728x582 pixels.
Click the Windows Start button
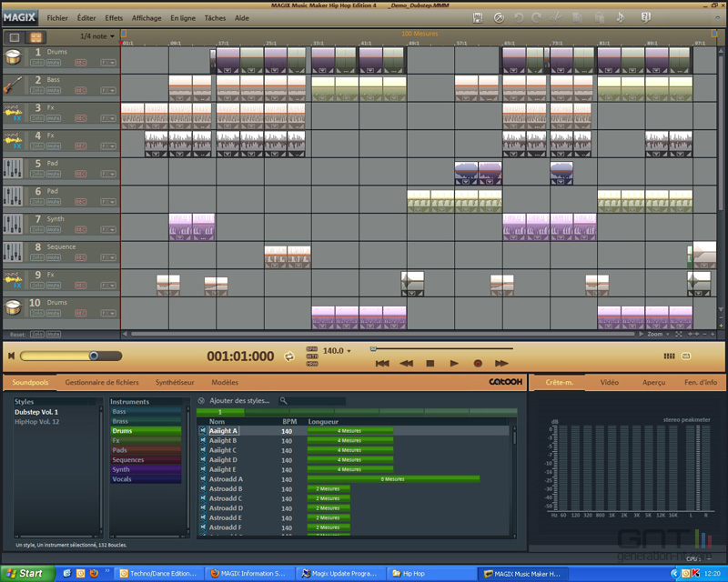[x=27, y=574]
